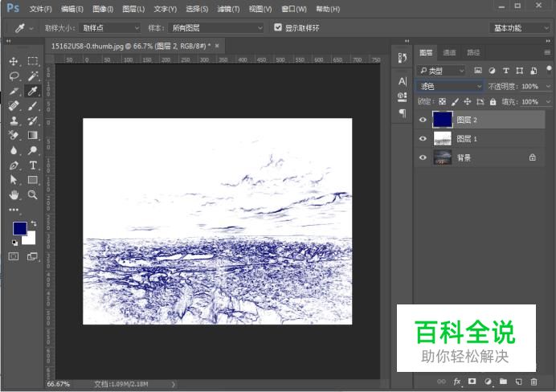The width and height of the screenshot is (556, 392).
Task: Hide 图层 2 using its eye icon
Action: [423, 120]
